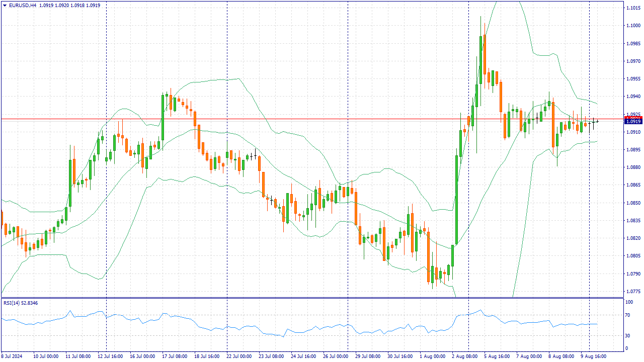Click the 1.1015 price scale label

tap(632, 7)
